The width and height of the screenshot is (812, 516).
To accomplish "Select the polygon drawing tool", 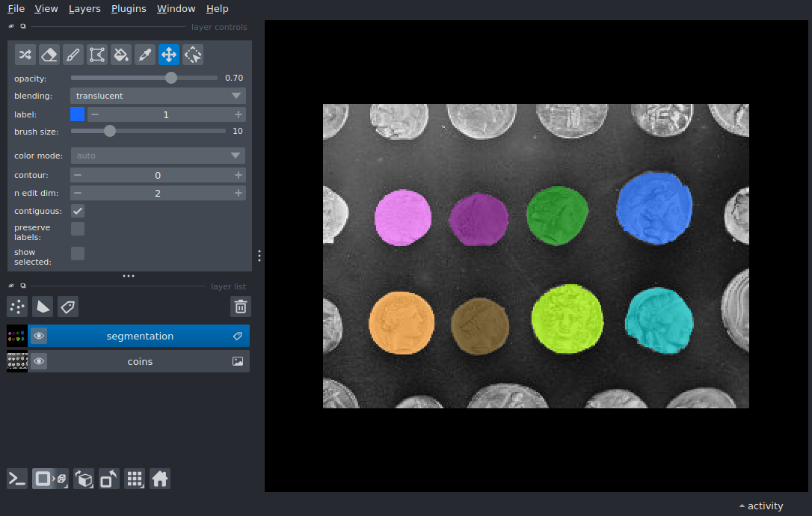I will click(96, 55).
